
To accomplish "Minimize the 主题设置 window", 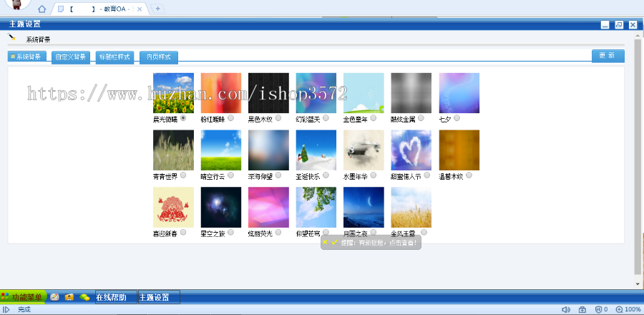I will (605, 24).
